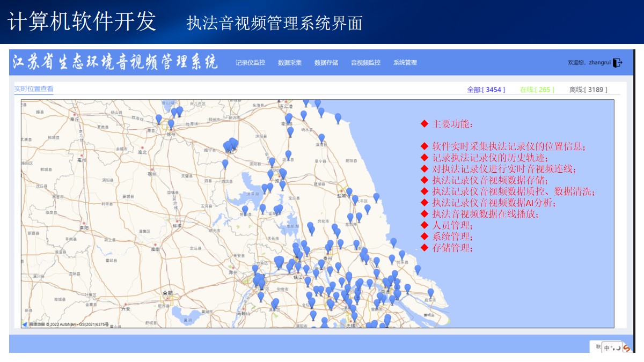Open the 记录仪监控 menu
This screenshot has height=362, width=644.
250,63
